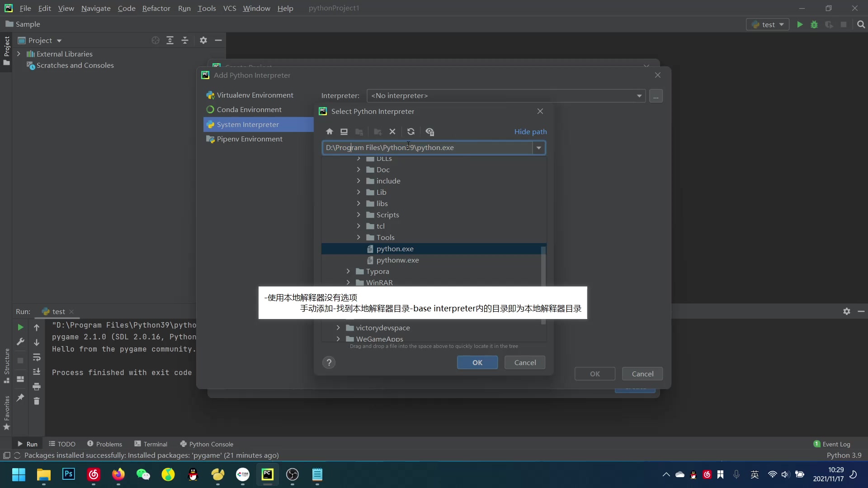
Task: Click OK to confirm interpreter selection
Action: click(x=477, y=362)
